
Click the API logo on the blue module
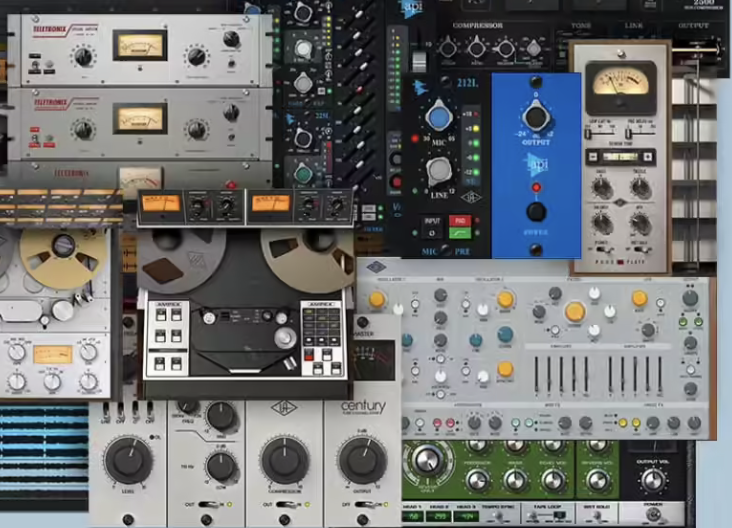536,165
